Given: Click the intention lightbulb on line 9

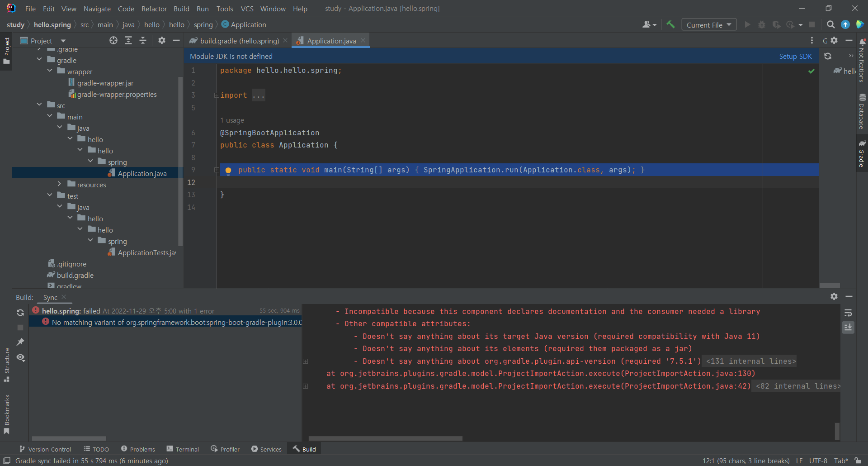Looking at the screenshot, I should [x=228, y=171].
